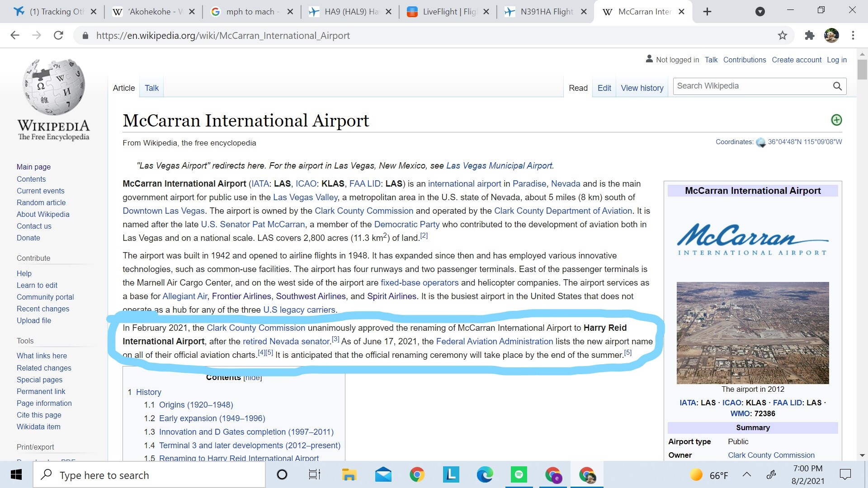Open the Mail app on the taskbar
The image size is (868, 488).
click(x=383, y=475)
